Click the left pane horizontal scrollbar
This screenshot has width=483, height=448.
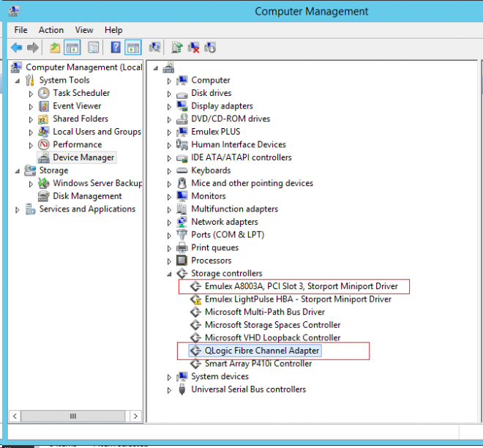coord(73,416)
